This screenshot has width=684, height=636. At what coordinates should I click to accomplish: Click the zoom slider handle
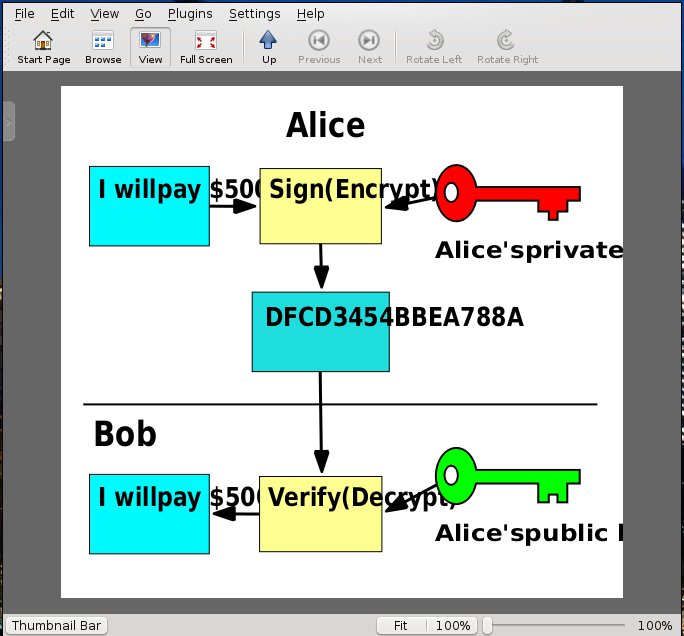tap(487, 626)
